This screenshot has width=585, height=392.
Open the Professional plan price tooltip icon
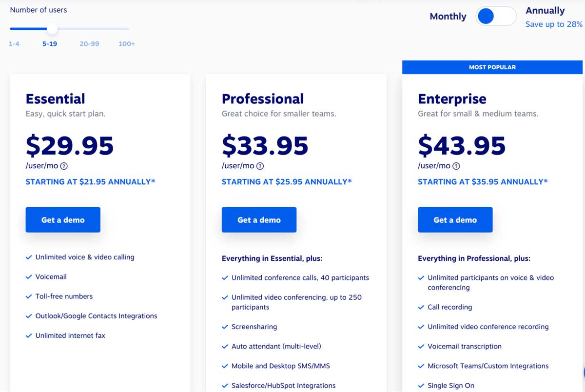[x=261, y=166]
